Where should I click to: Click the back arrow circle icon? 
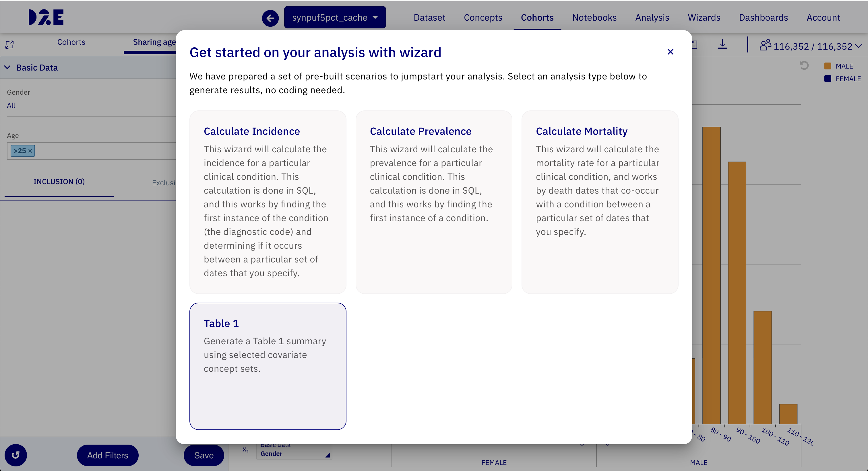(x=270, y=18)
